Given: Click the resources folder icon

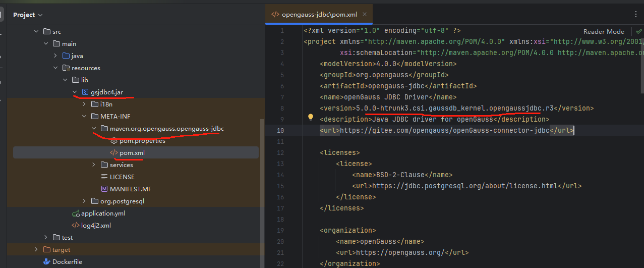Looking at the screenshot, I should tap(66, 68).
